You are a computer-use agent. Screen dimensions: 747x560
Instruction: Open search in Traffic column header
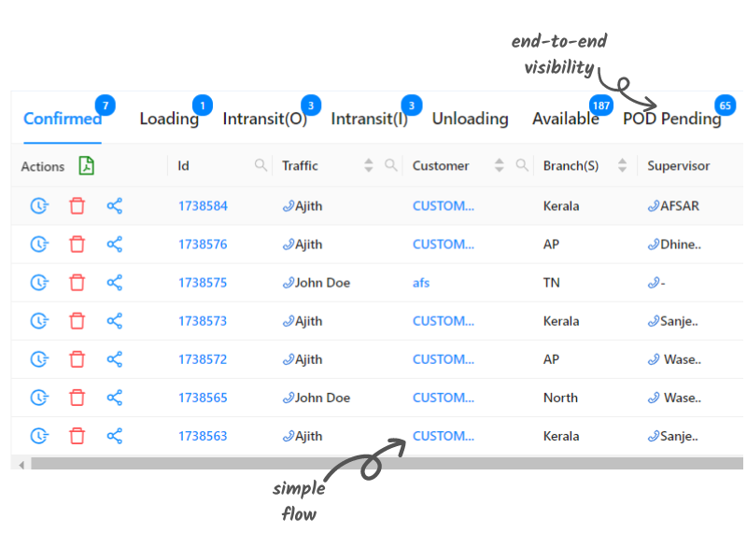[x=391, y=166]
